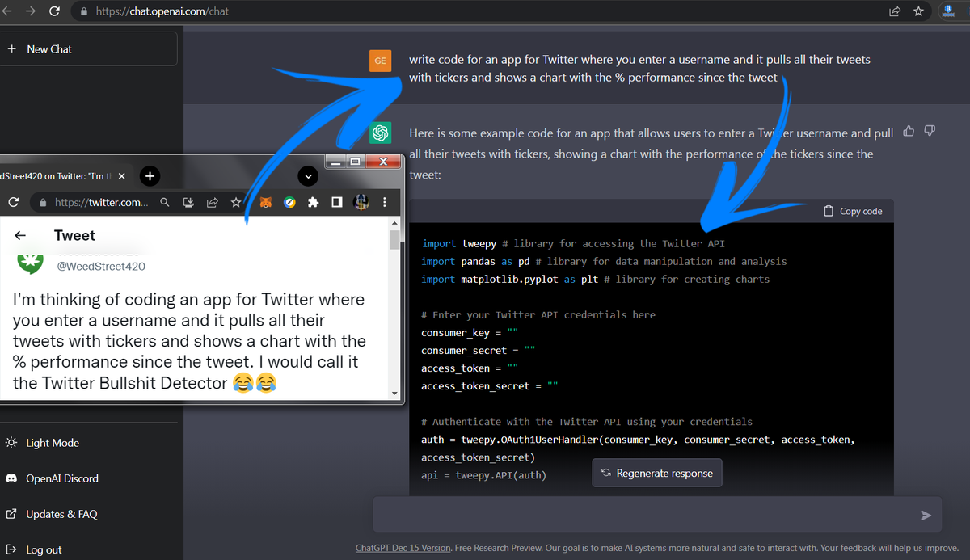Bookmark the ChatGPT page with star
Viewport: 970px width, 560px height.
(x=918, y=12)
